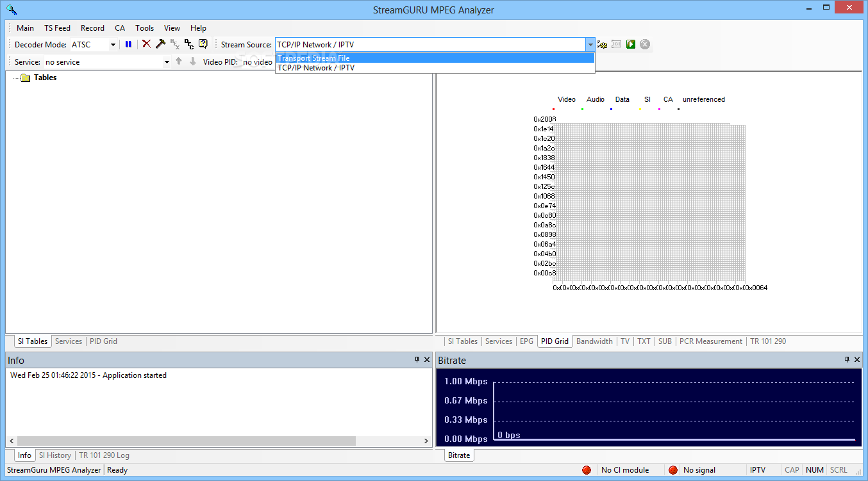The width and height of the screenshot is (868, 481).
Task: Open the TS Feed menu
Action: click(58, 28)
